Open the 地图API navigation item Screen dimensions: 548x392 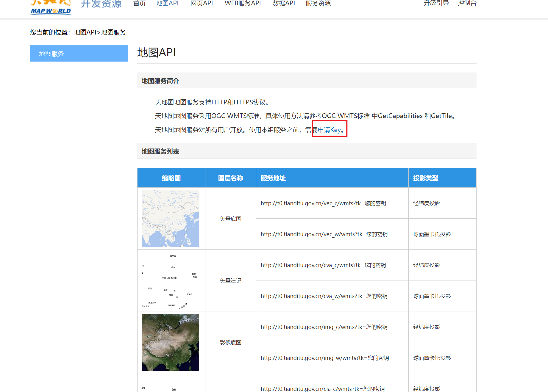[167, 3]
